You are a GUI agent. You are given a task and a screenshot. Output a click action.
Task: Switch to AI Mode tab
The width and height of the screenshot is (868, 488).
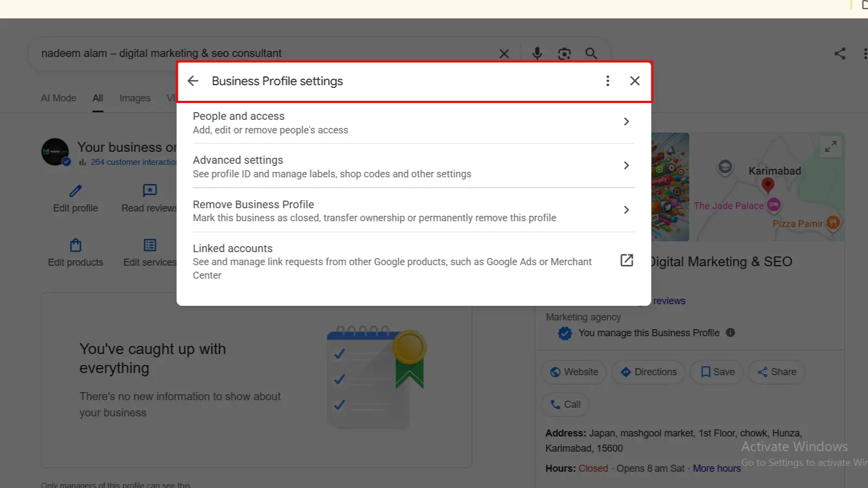point(59,98)
